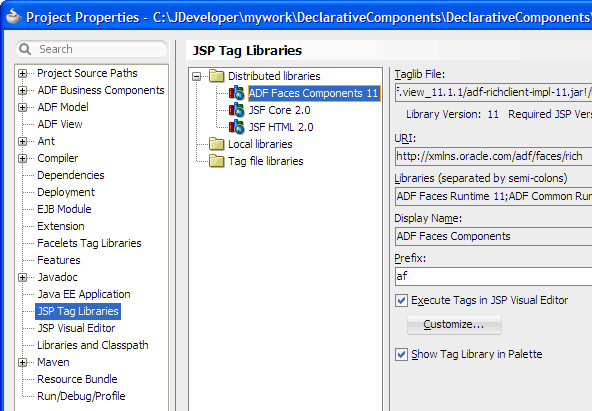
Task: Click the Distributed libraries folder icon
Action: pyautogui.click(x=217, y=76)
